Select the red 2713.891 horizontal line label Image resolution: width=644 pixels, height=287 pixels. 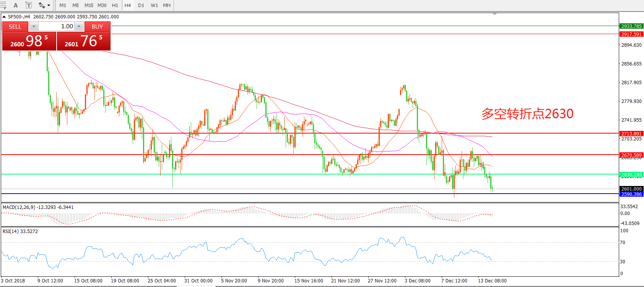[631, 134]
